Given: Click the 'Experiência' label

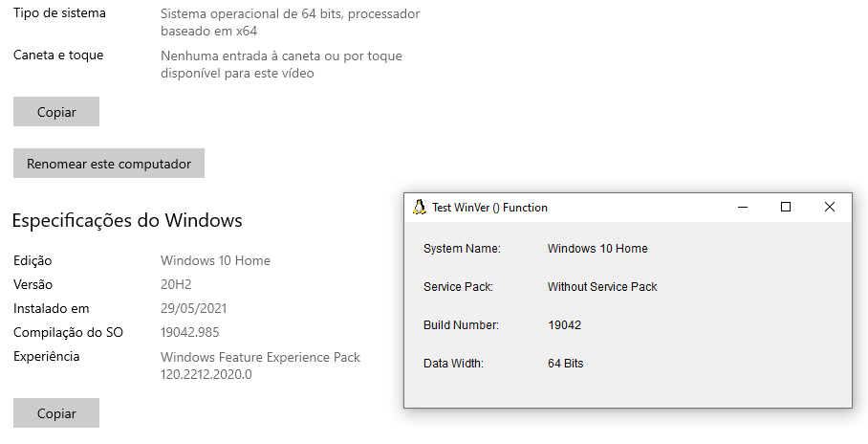Looking at the screenshot, I should point(47,356).
